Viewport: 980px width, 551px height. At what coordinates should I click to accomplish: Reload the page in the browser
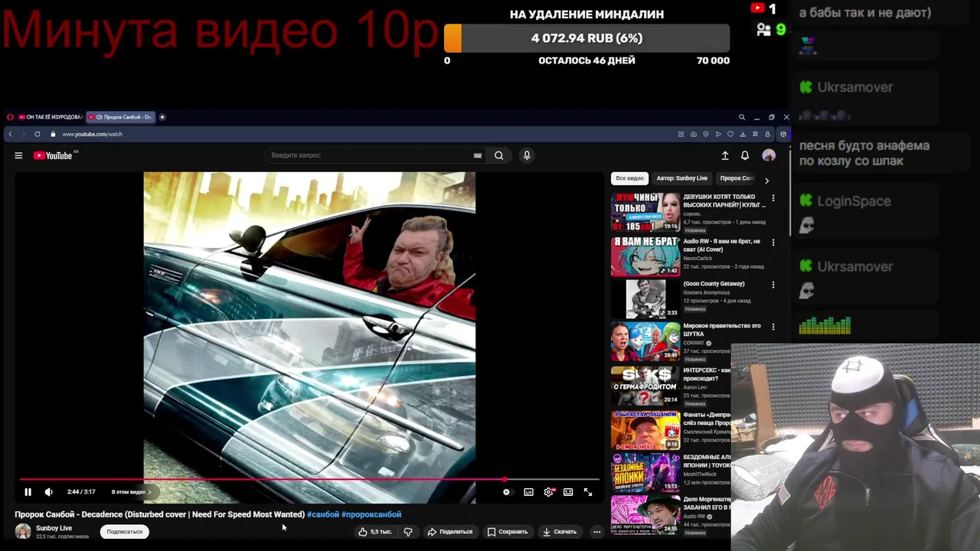[x=37, y=134]
